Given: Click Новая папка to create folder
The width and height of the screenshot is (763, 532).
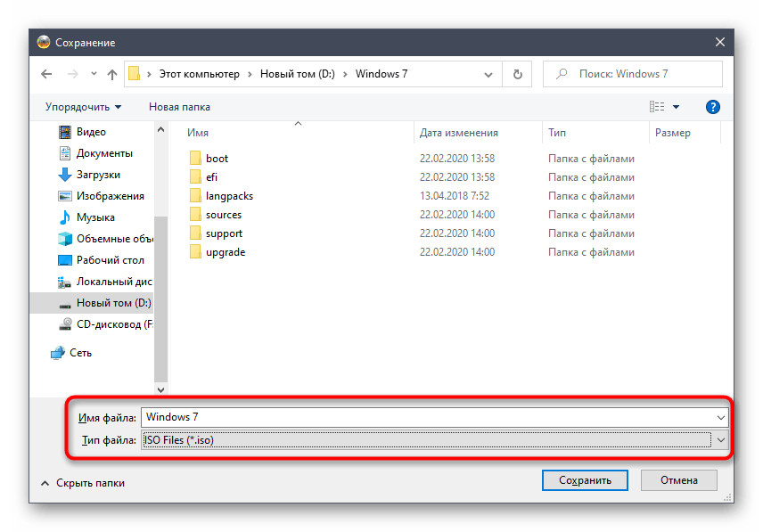Looking at the screenshot, I should tap(179, 107).
